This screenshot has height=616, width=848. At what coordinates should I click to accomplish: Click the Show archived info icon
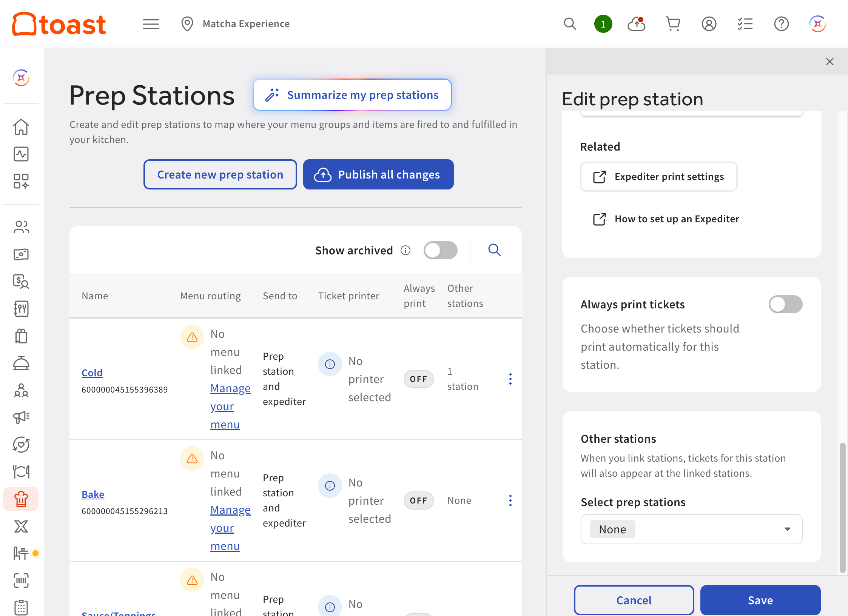(x=405, y=250)
